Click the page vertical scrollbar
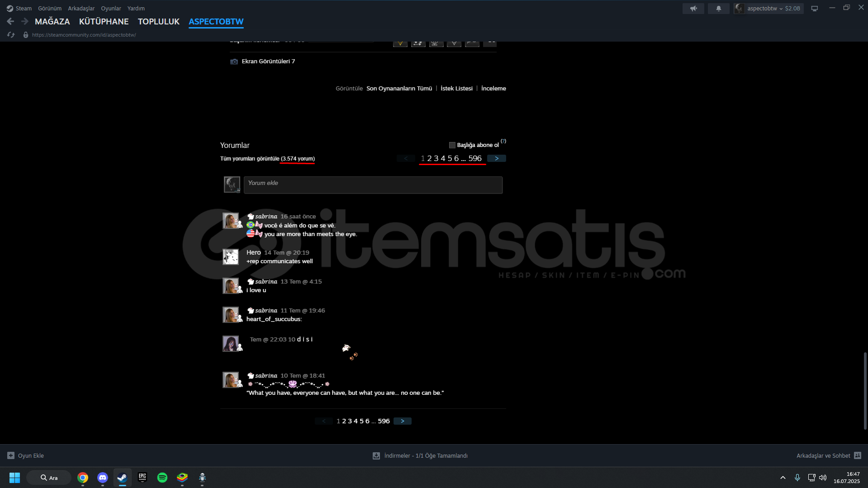 click(x=865, y=391)
